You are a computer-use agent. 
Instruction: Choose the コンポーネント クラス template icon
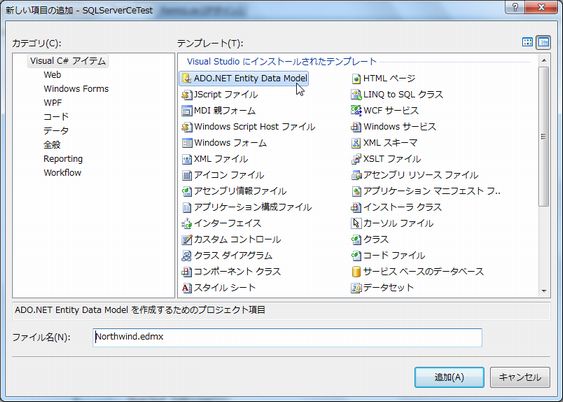[186, 272]
